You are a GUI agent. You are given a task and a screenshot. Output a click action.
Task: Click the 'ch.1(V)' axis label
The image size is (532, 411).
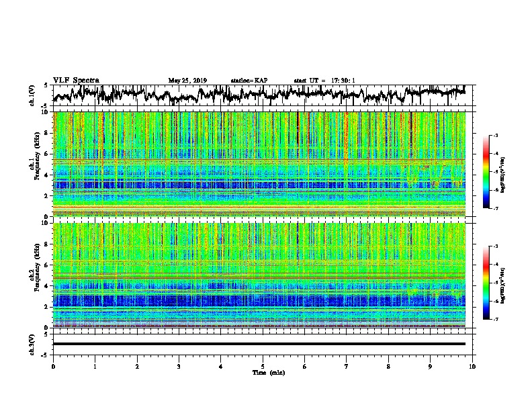point(32,95)
